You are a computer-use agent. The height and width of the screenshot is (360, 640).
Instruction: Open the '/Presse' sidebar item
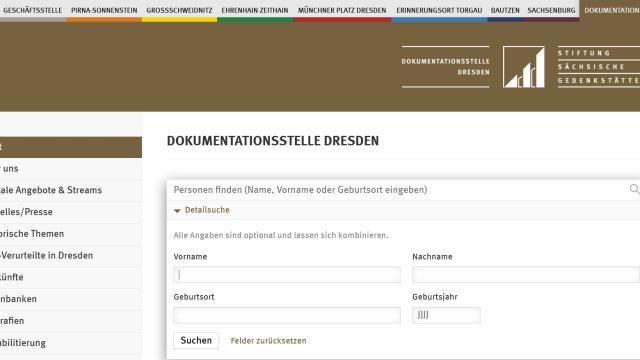click(71, 212)
